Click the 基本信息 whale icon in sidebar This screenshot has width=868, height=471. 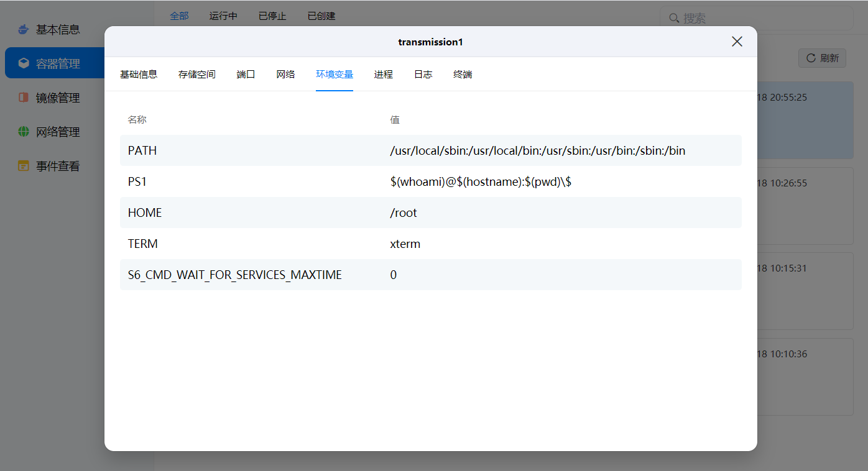coord(24,29)
